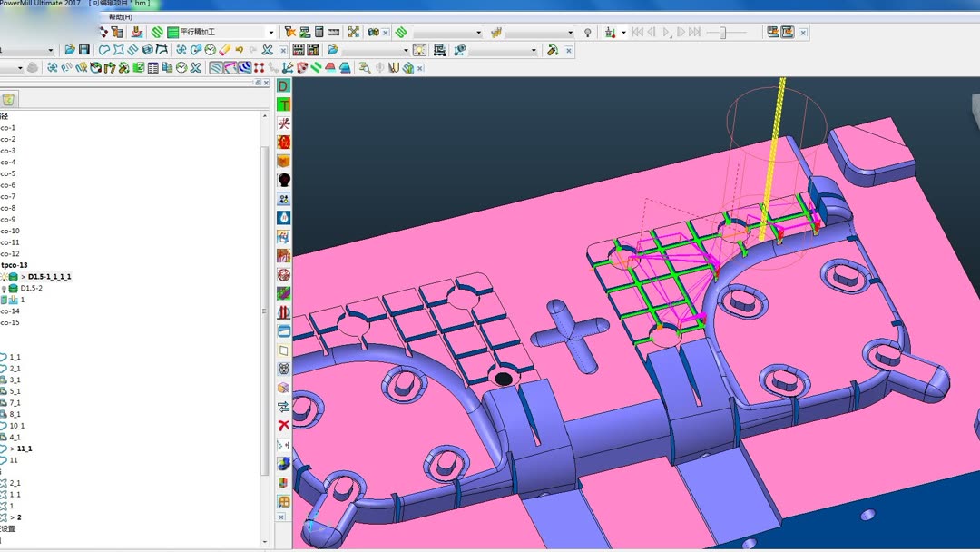
Task: Click the simulation speed slider handle
Action: (722, 33)
